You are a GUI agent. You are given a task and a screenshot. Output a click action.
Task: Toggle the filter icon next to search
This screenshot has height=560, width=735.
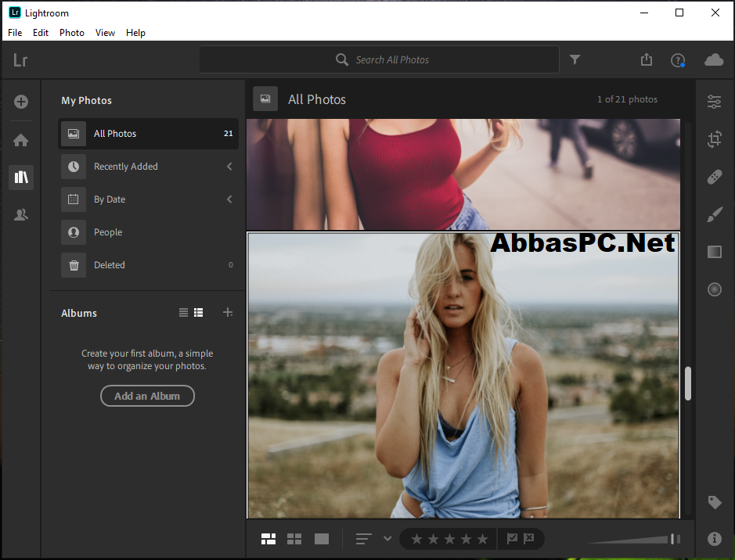575,59
